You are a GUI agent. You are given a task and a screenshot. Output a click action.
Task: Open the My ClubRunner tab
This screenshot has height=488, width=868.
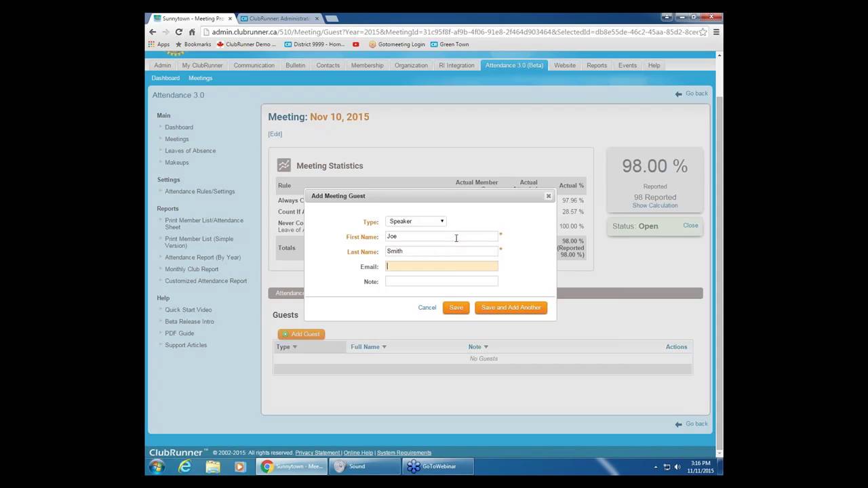point(202,65)
